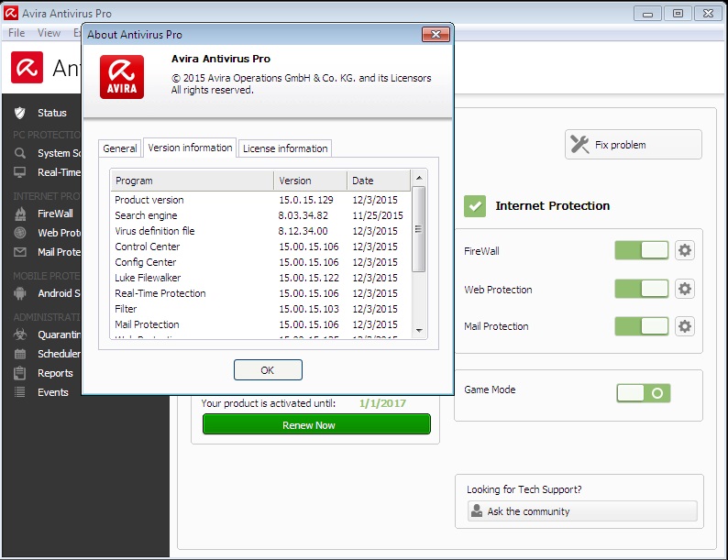
Task: Select the Config Center row
Action: pos(261,262)
